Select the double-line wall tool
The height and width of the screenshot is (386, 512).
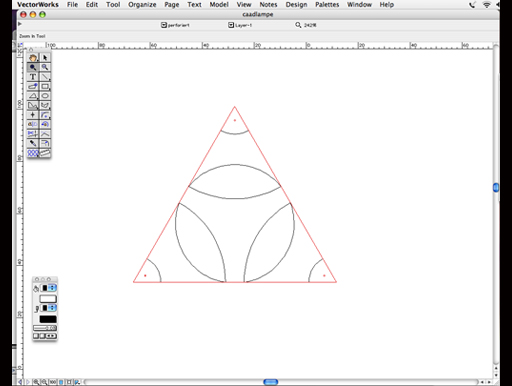coord(45,153)
